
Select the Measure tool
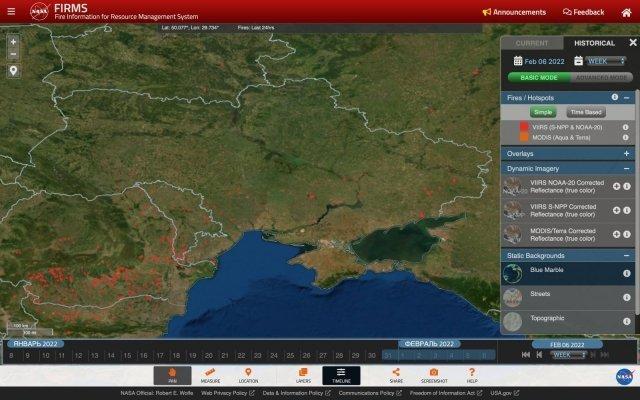click(210, 375)
